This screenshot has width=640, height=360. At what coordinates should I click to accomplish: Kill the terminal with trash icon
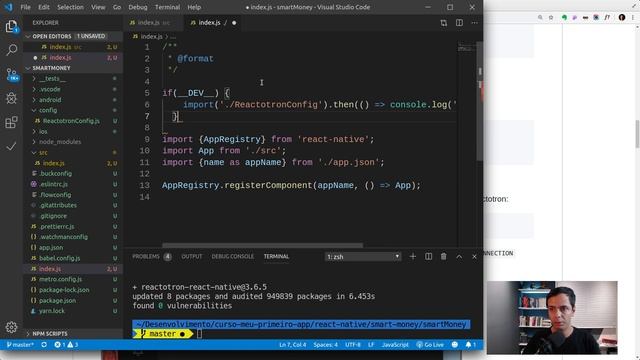443,256
